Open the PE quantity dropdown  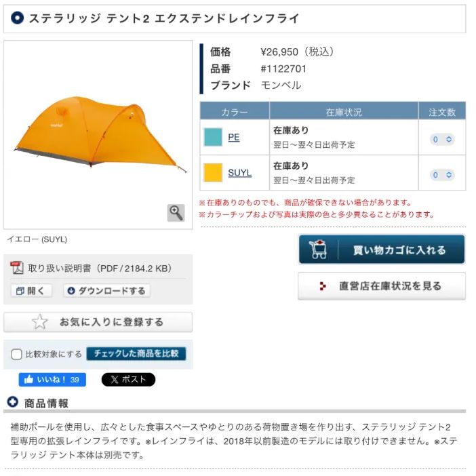[442, 139]
